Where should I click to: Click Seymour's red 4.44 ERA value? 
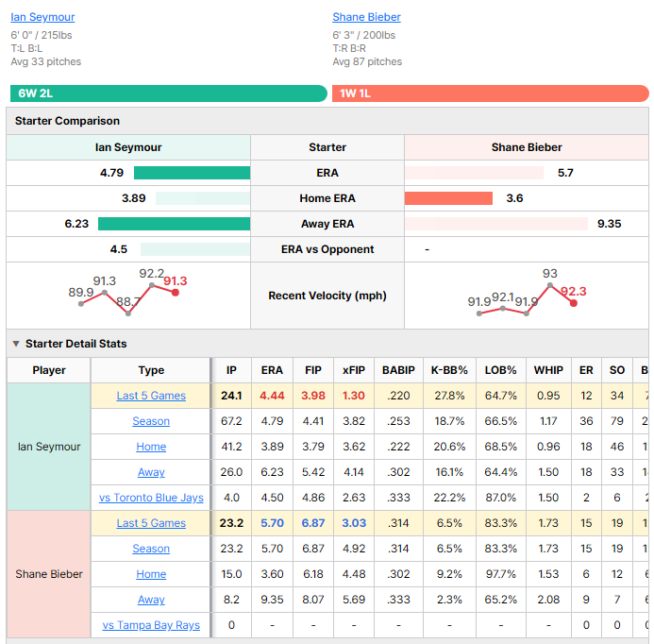(x=272, y=396)
